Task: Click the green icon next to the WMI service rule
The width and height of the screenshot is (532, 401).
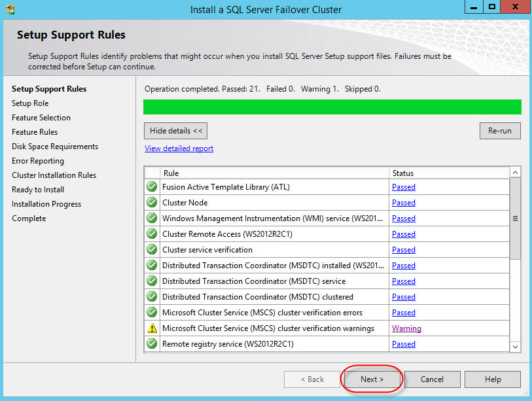Action: [151, 218]
